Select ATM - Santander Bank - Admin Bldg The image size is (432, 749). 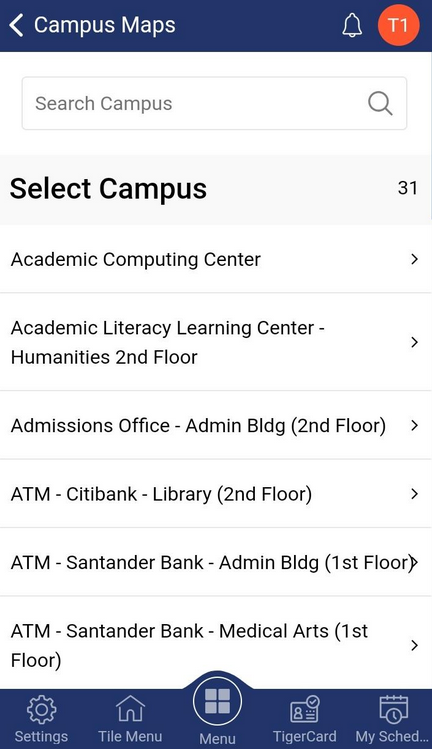coord(216,562)
